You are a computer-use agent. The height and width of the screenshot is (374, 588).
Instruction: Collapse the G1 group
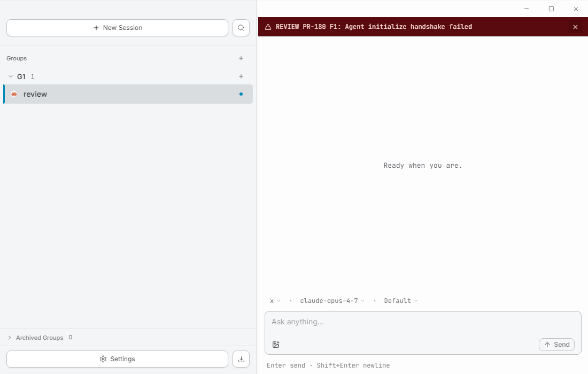coord(10,76)
